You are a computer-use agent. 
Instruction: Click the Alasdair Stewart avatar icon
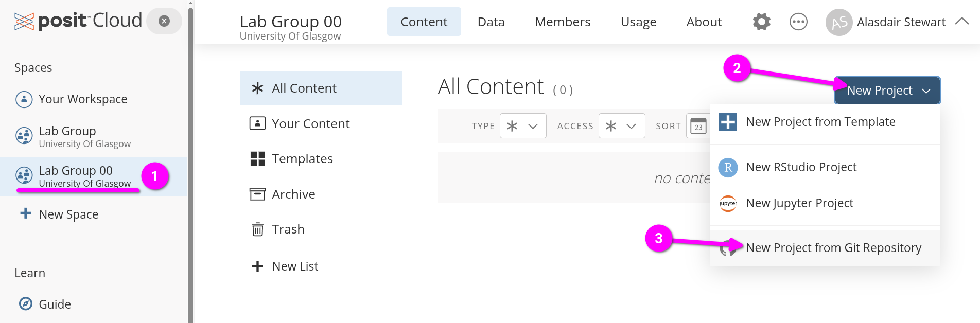[838, 23]
